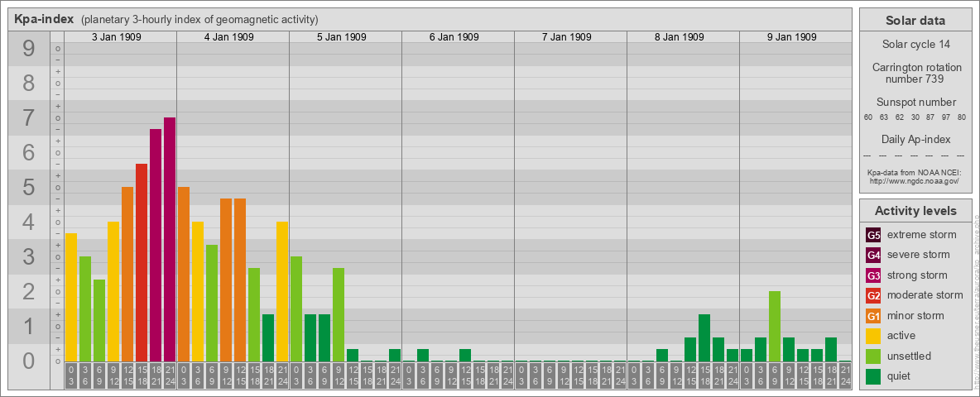Click sunspot number value 63
Screen dimensions: 980x397
click(x=884, y=117)
